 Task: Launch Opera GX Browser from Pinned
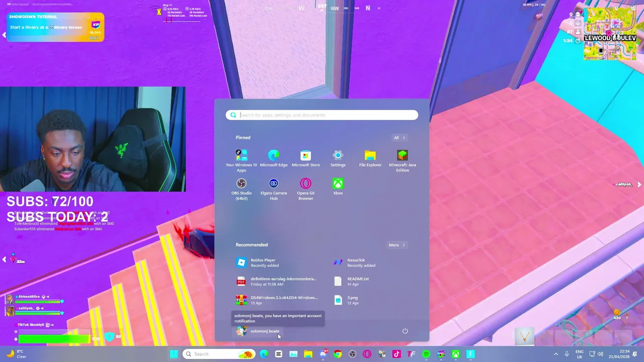tap(305, 189)
